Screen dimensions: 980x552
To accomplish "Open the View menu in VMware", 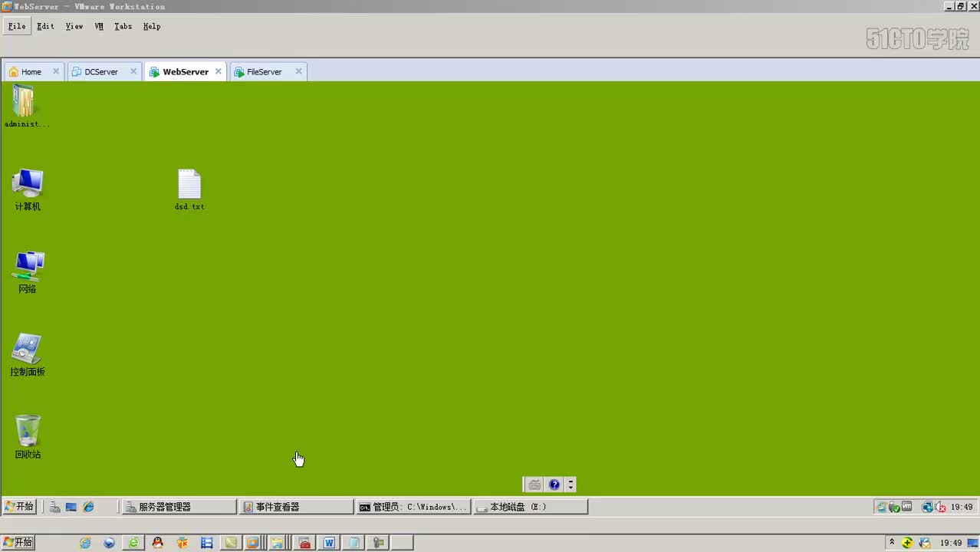I will click(x=74, y=26).
